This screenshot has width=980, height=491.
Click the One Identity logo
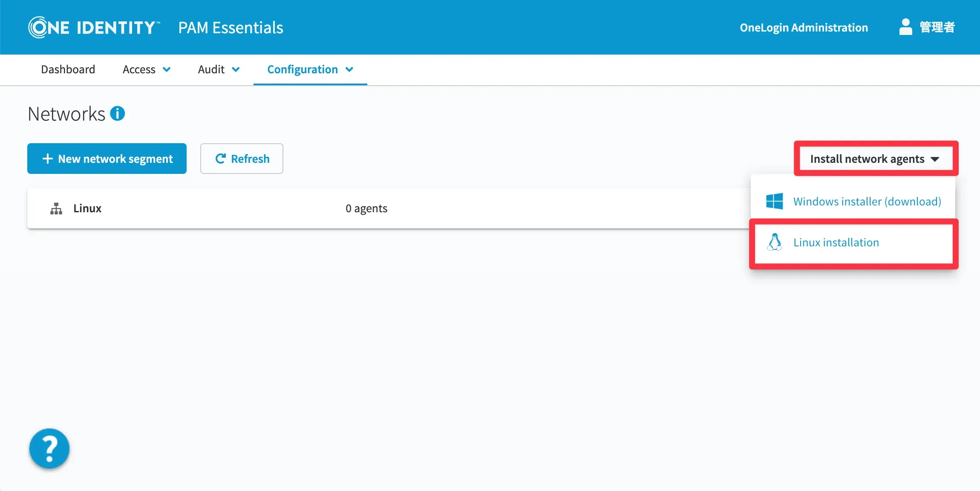[x=94, y=27]
